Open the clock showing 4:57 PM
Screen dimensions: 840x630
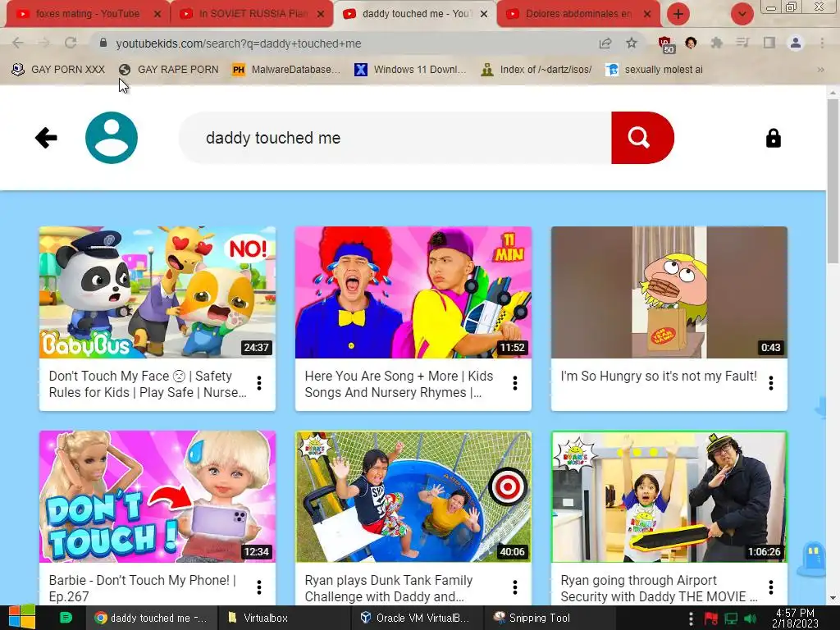795,618
